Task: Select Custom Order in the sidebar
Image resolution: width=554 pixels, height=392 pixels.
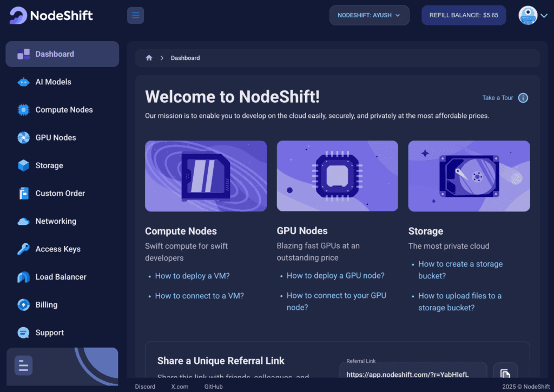Action: [62, 193]
